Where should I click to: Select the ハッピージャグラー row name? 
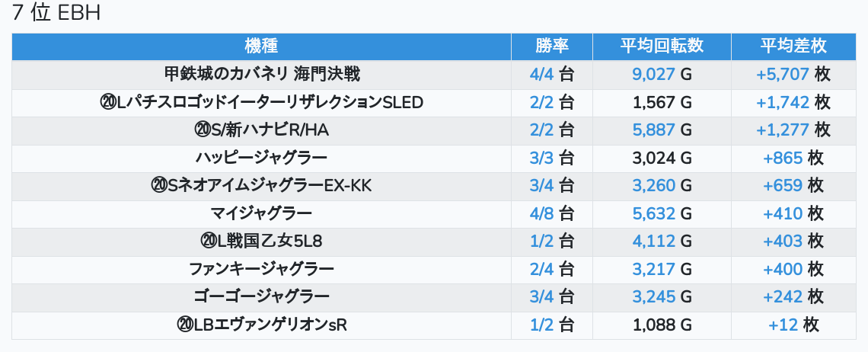(x=261, y=158)
